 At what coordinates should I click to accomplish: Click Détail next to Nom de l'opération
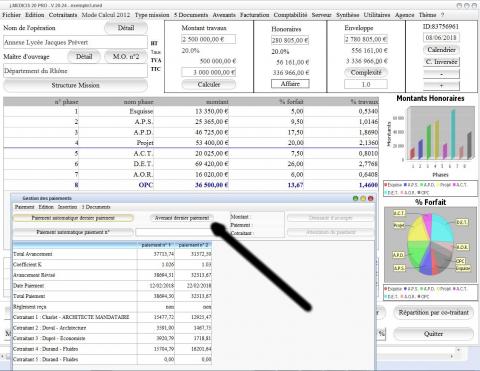[x=126, y=28]
